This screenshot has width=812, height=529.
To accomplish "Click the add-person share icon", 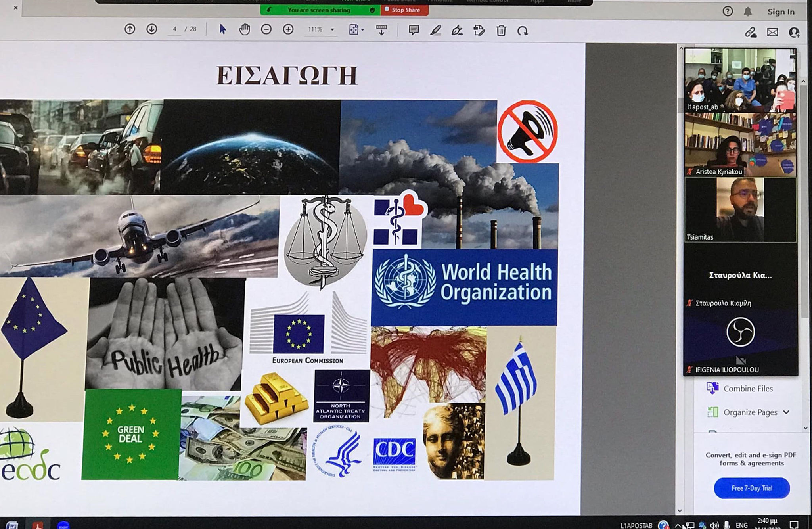I will (x=794, y=32).
